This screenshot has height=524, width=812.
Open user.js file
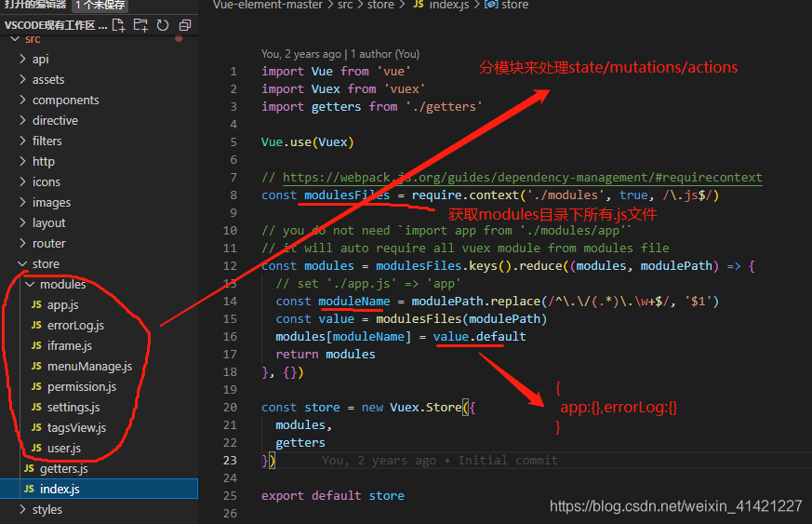[63, 449]
